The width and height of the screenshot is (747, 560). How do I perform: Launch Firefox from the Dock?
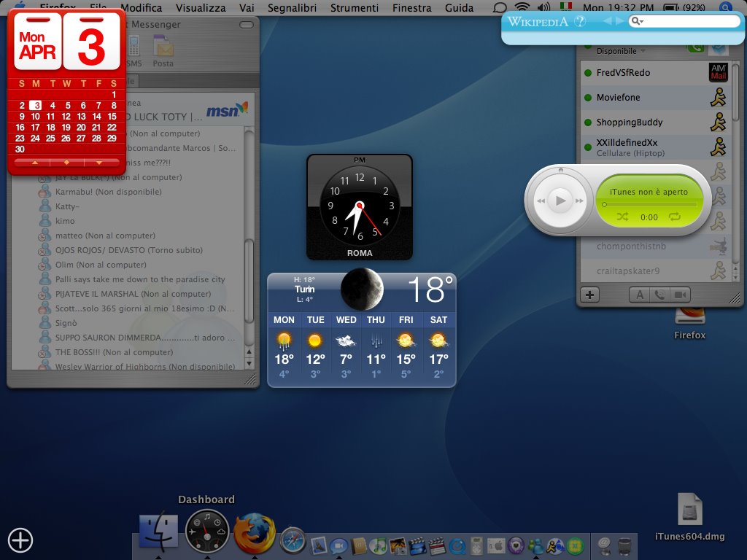tap(255, 532)
